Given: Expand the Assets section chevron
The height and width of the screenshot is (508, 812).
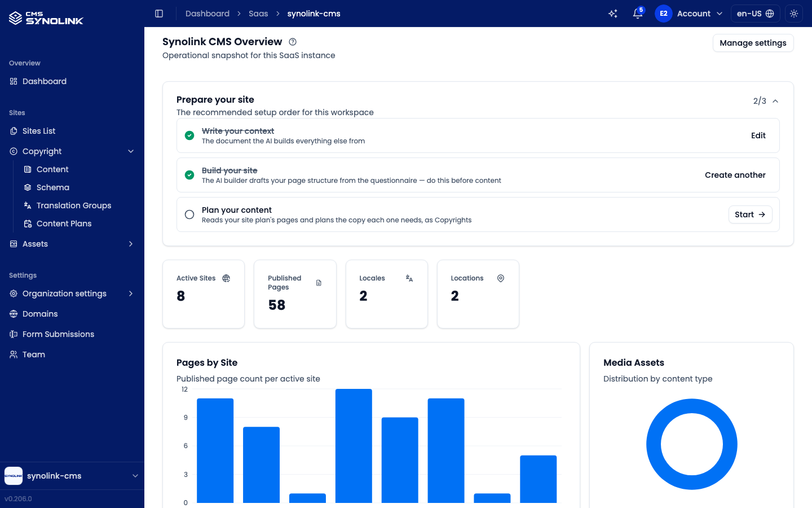Looking at the screenshot, I should 131,244.
